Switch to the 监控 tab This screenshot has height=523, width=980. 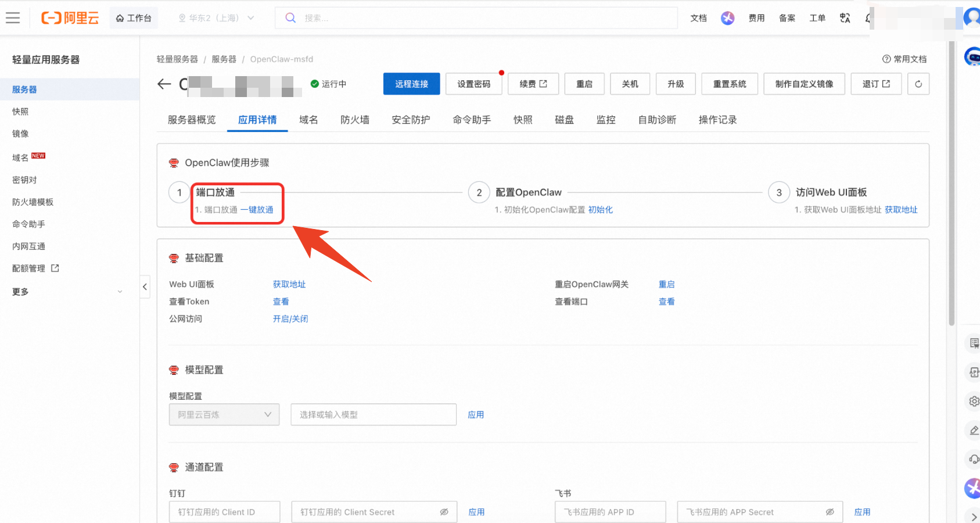pos(606,120)
